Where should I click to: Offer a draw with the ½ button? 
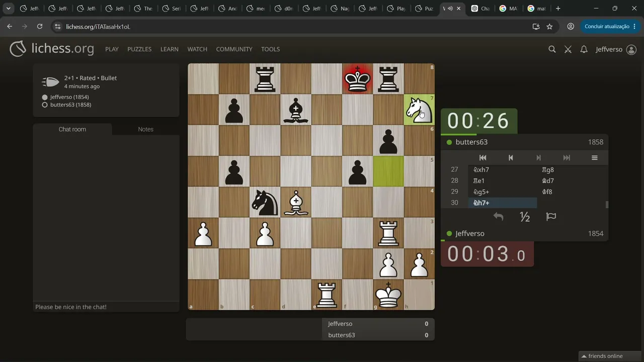tap(525, 217)
